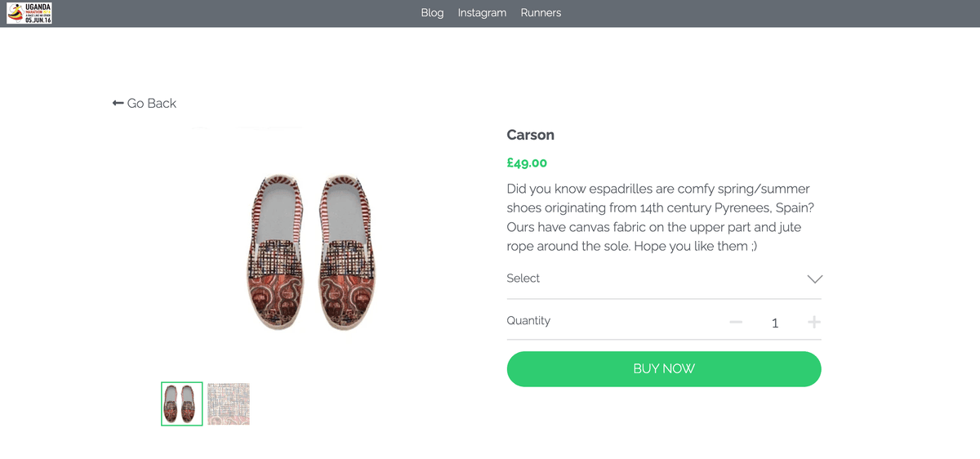Screen dimensions: 980x459
Task: Click the left arrow beside Go Back
Action: pyautogui.click(x=118, y=103)
